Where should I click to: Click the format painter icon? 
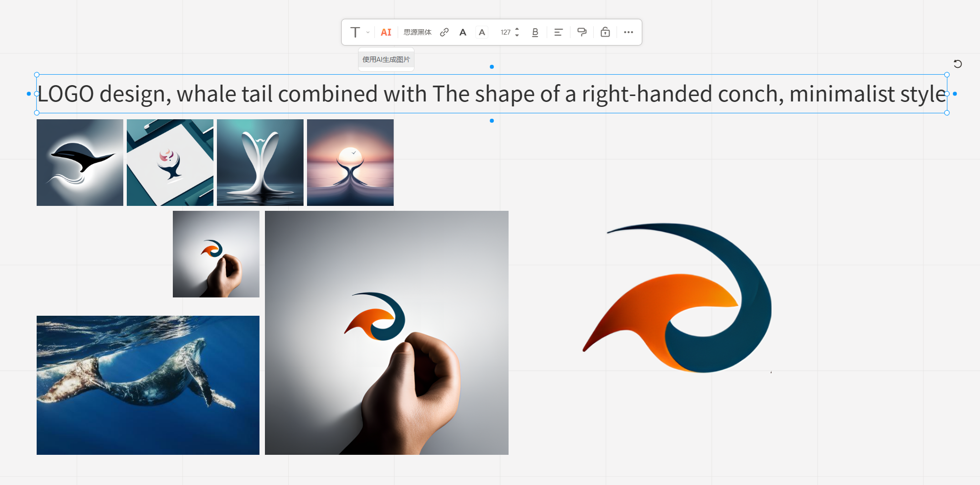(582, 32)
